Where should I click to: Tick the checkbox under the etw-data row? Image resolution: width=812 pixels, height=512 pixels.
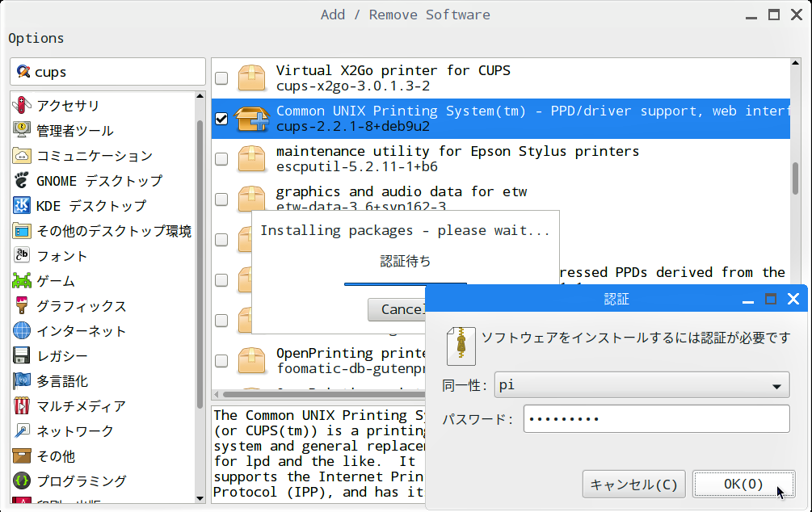click(221, 239)
